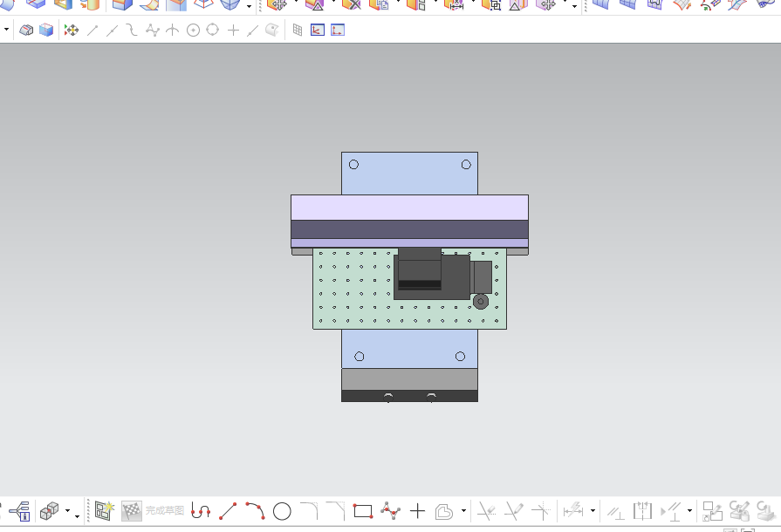Toggle Quadrant Point snap option
The image size is (781, 532).
(x=213, y=30)
